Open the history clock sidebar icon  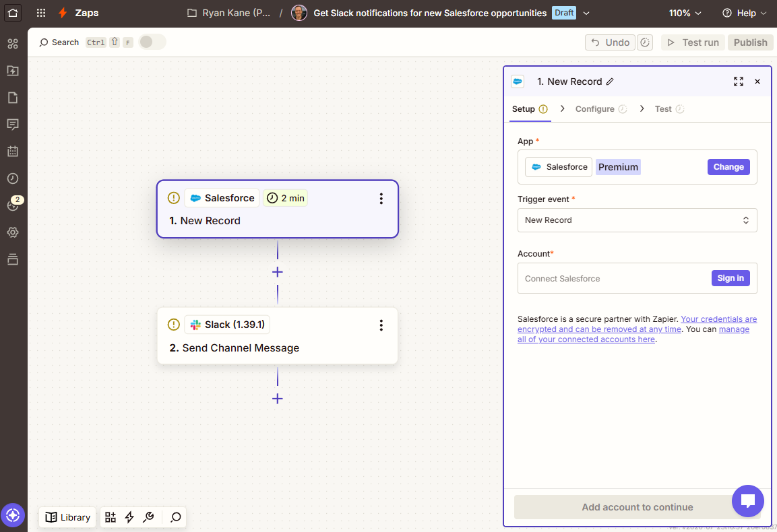pos(13,178)
